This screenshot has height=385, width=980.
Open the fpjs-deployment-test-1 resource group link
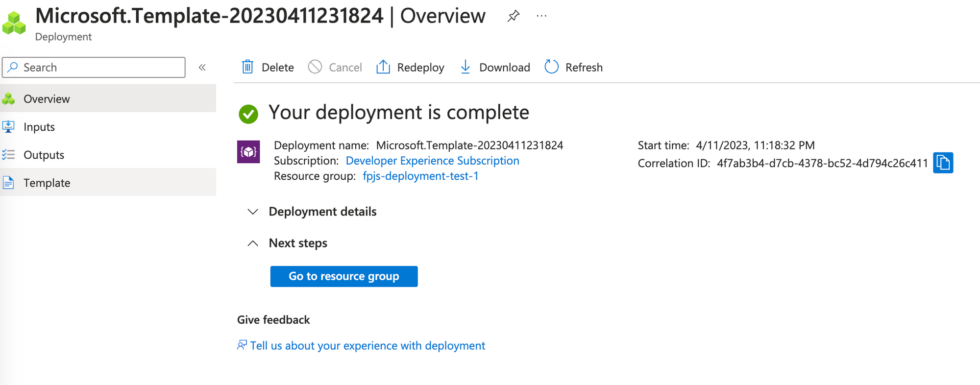pos(420,176)
